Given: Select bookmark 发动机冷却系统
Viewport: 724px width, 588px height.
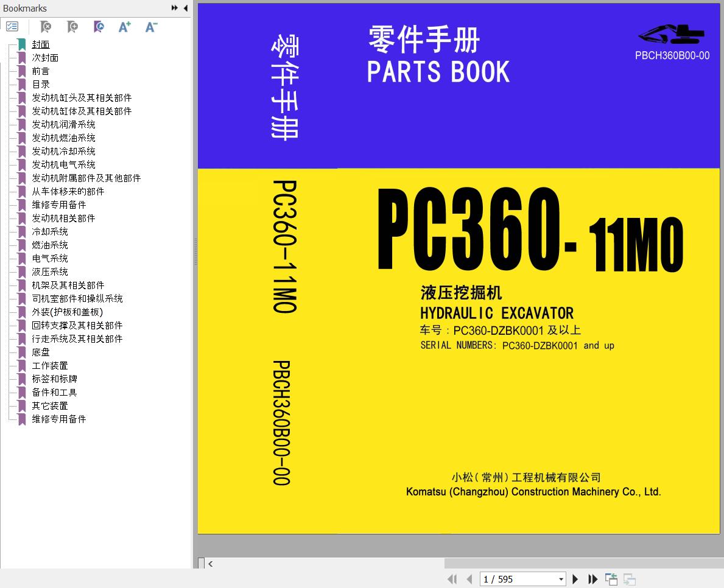Looking at the screenshot, I should (x=63, y=152).
